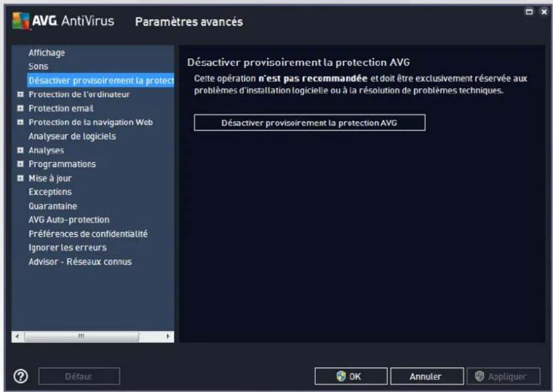Screen dimensions: 553x392
Task: Expand Protection de l'ordinateur node
Action: tap(20, 94)
